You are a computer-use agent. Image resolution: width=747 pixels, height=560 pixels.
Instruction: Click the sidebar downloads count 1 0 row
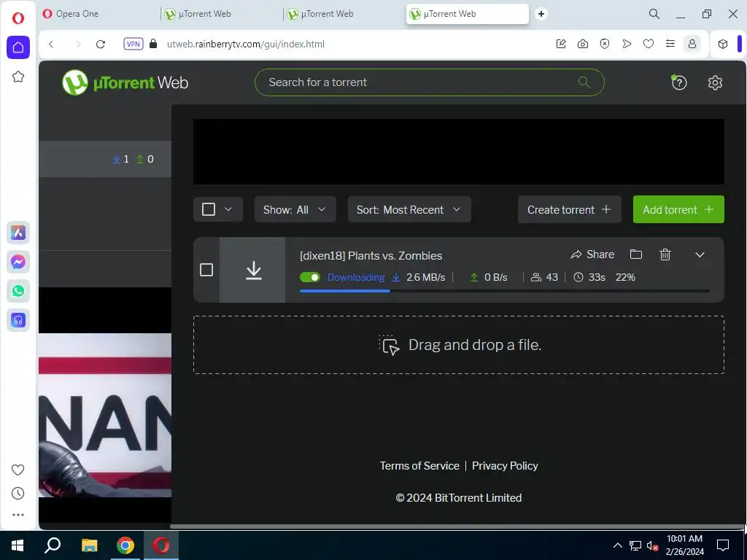pyautogui.click(x=105, y=159)
